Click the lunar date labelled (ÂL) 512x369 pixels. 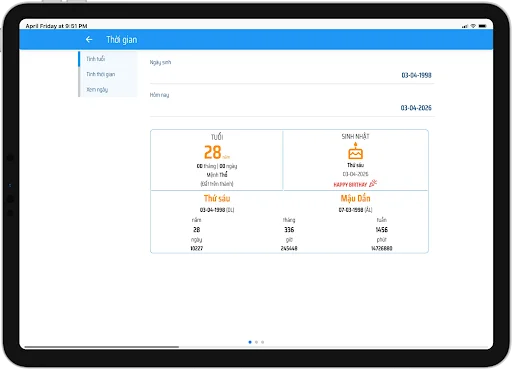pyautogui.click(x=355, y=210)
